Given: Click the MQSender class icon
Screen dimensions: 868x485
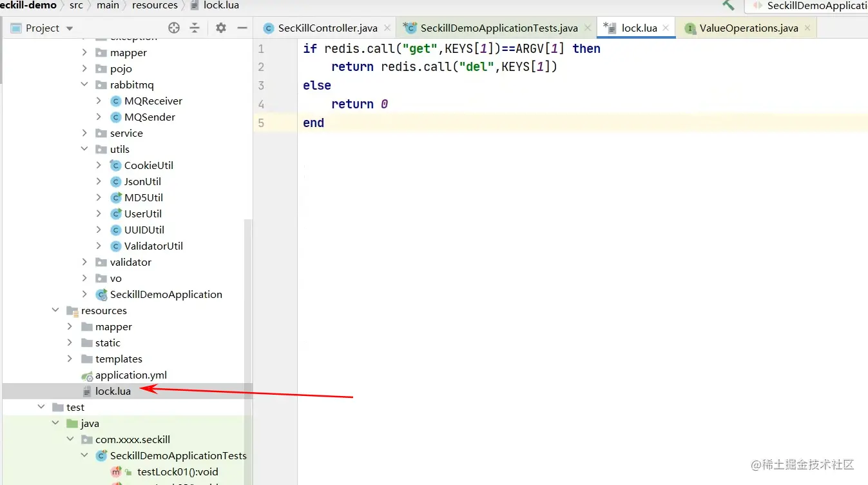Looking at the screenshot, I should (116, 117).
